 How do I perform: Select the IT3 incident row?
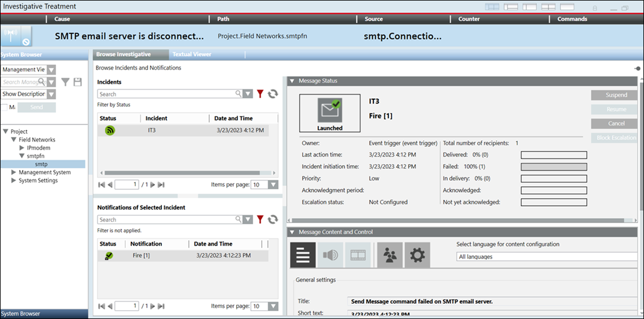click(x=183, y=130)
